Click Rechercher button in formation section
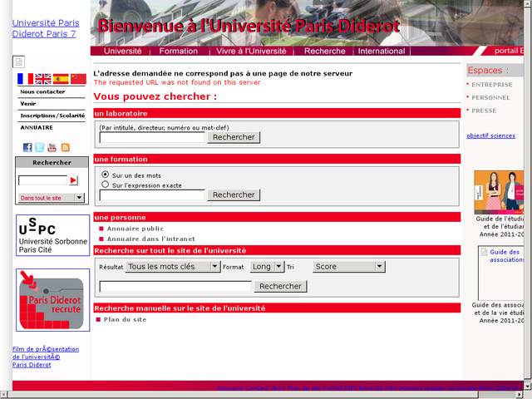Screen dimensions: 532x399 click(234, 195)
